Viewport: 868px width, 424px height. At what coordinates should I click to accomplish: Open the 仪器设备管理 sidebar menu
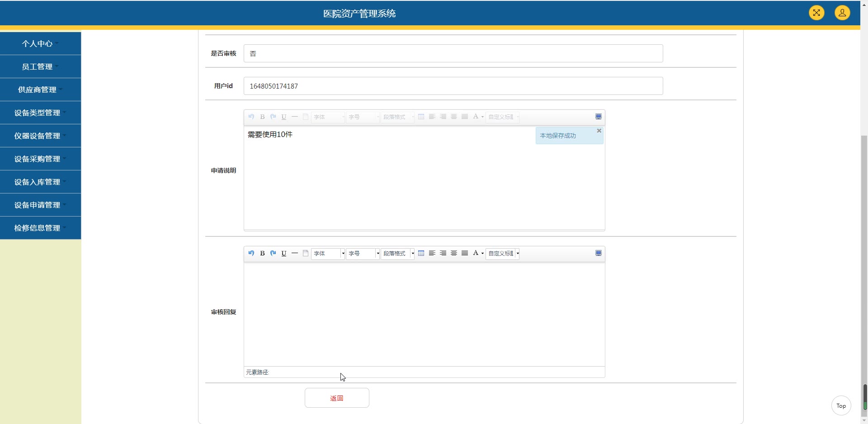pyautogui.click(x=40, y=136)
